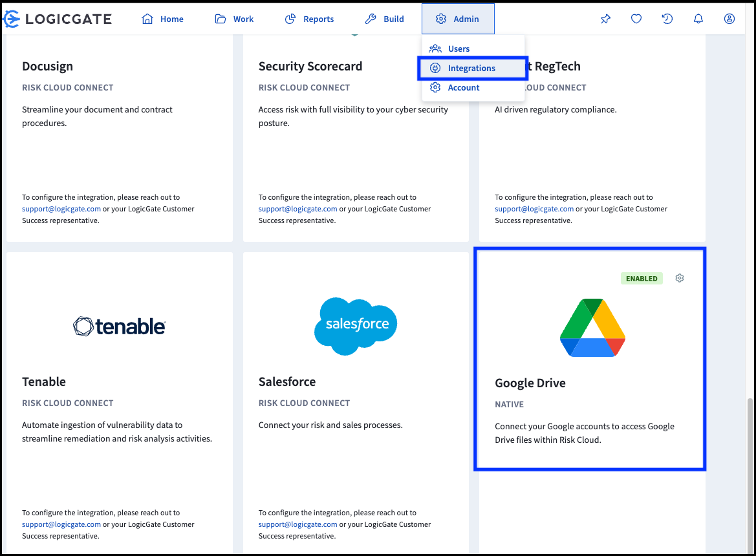The image size is (756, 556).
Task: Click the Docusign card title
Action: point(48,67)
